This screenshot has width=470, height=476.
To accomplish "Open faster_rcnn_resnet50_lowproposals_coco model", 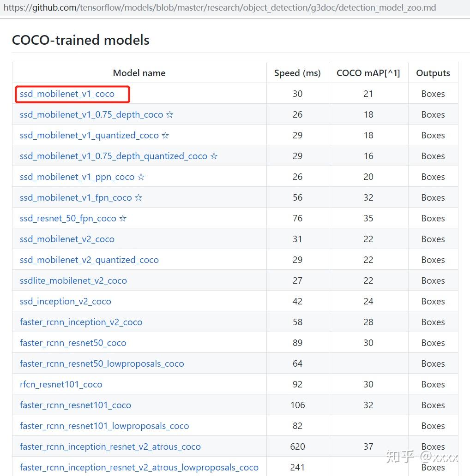I will coord(102,363).
